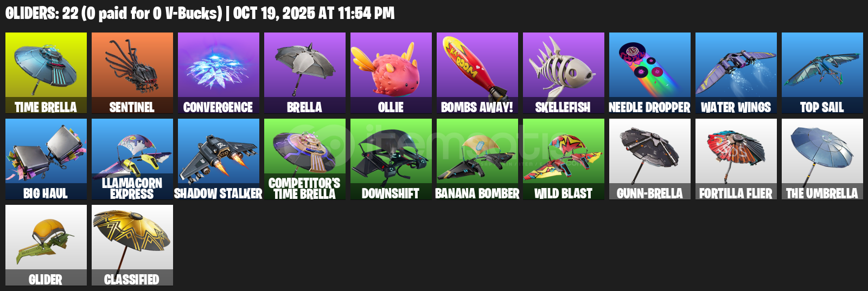This screenshot has width=868, height=291.
Task: Select the Time Brella glider tile
Action: (46, 73)
